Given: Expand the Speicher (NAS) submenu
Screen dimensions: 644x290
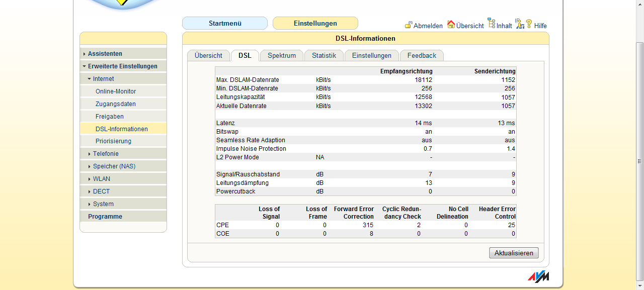Looking at the screenshot, I should [114, 166].
